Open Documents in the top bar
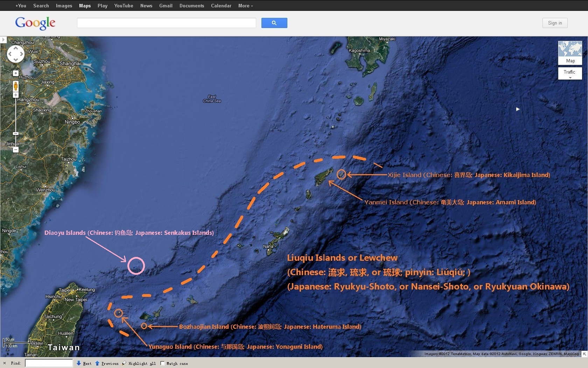Viewport: 588px width, 368px height. coord(192,6)
